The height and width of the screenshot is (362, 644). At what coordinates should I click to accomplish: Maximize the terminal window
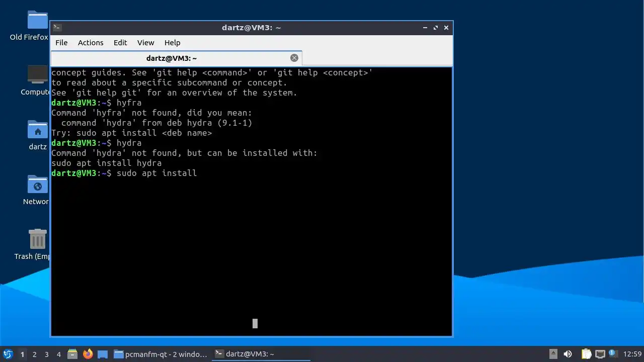point(436,28)
